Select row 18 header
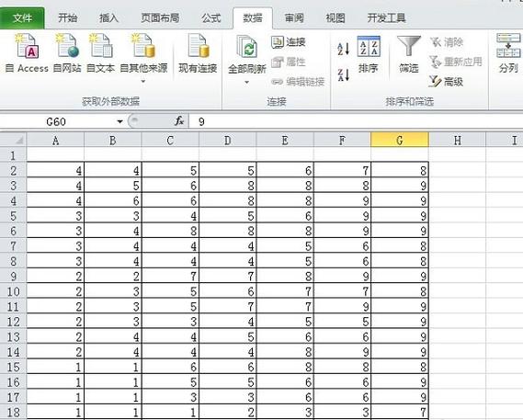Viewport: 523px width, 420px height. click(x=13, y=413)
